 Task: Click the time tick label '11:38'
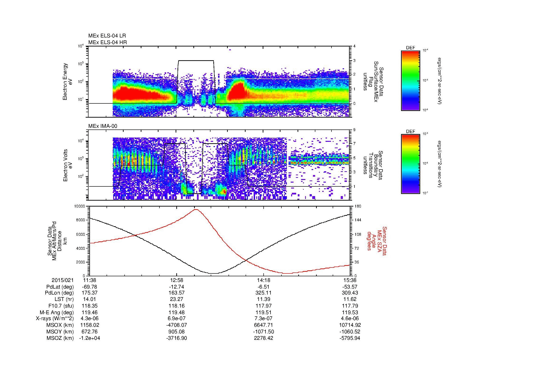point(90,280)
